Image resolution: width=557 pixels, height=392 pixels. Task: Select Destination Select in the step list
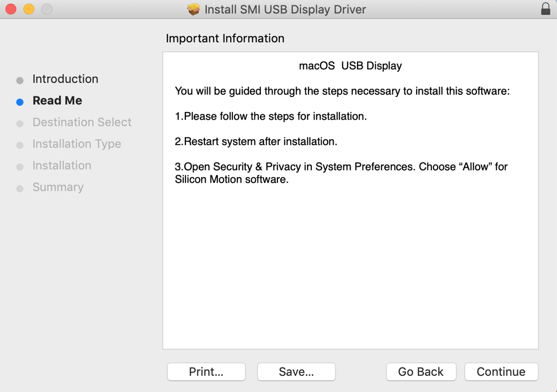[82, 122]
